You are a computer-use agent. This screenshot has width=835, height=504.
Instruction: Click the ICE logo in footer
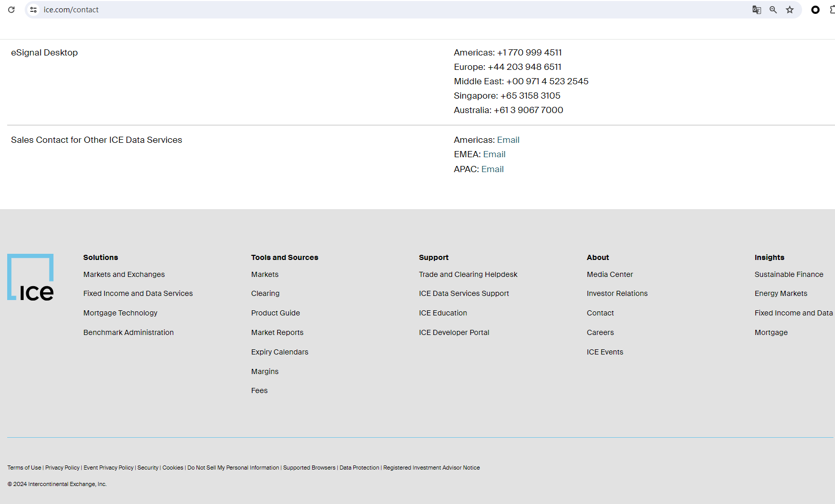30,277
